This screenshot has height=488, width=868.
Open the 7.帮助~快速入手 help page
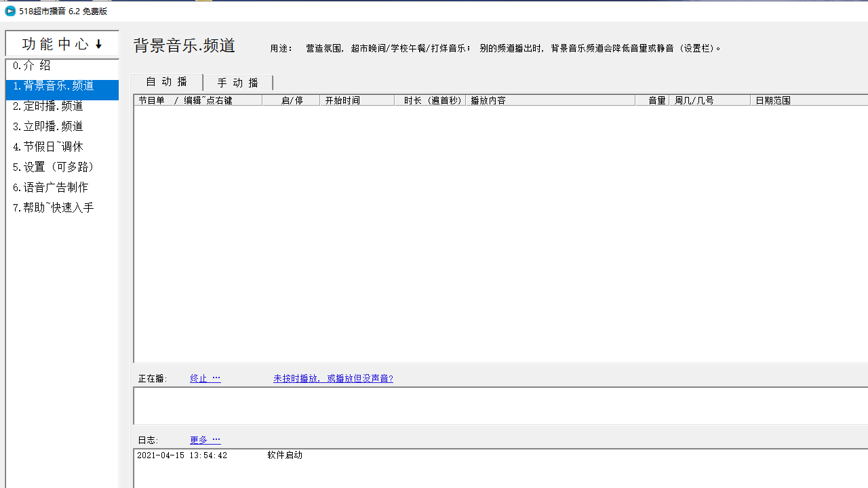(x=53, y=207)
